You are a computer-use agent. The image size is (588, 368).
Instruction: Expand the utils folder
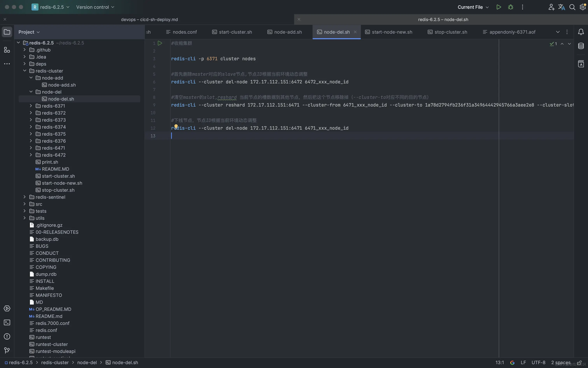[24, 218]
